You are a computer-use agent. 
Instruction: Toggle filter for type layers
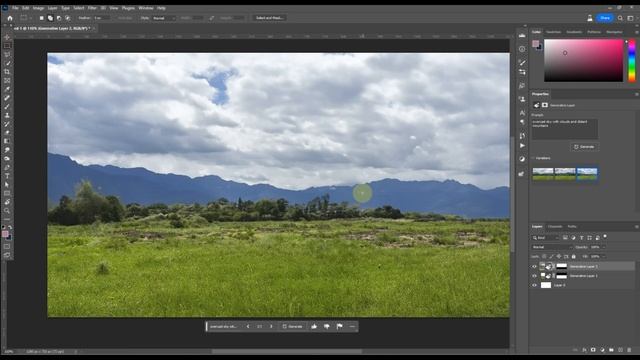(581, 238)
